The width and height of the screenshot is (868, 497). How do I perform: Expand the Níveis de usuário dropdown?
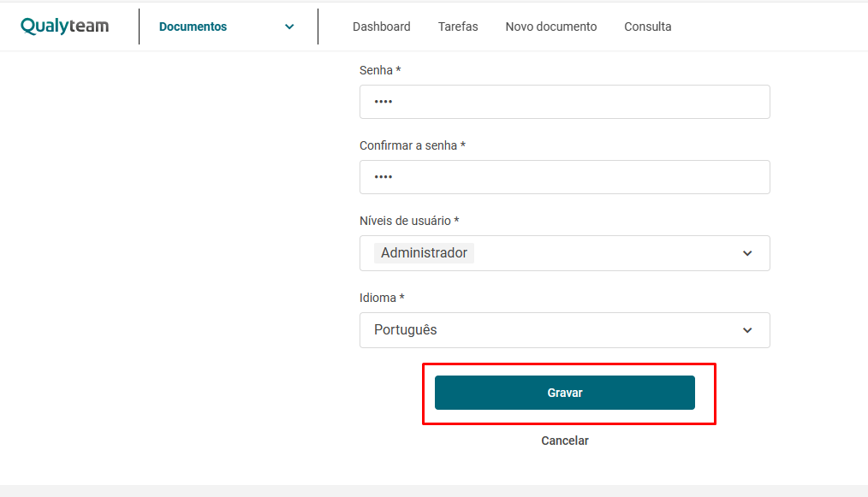(565, 253)
